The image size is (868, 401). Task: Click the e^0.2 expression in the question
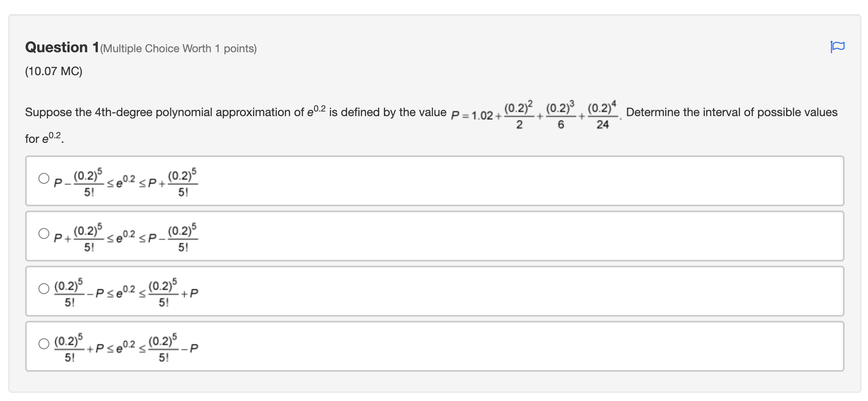tap(315, 110)
